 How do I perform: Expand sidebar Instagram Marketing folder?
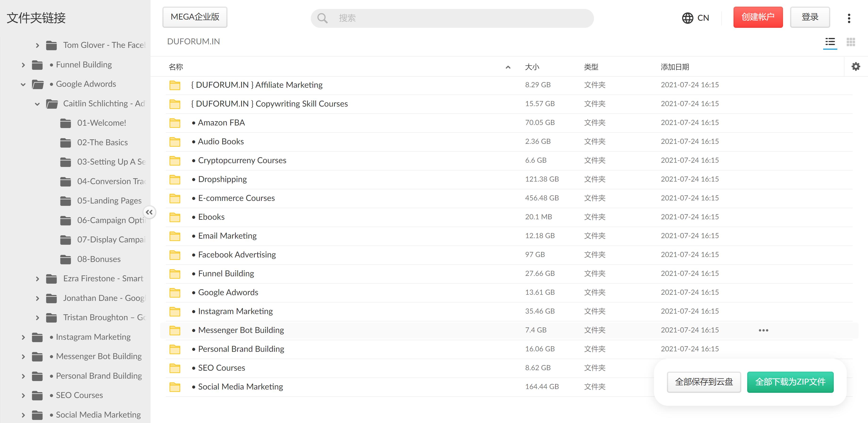click(23, 337)
